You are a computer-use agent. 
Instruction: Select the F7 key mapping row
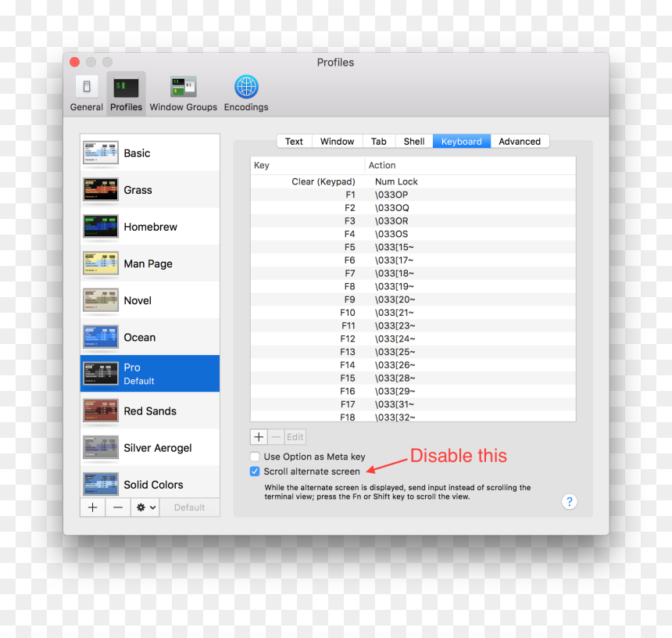tap(413, 273)
